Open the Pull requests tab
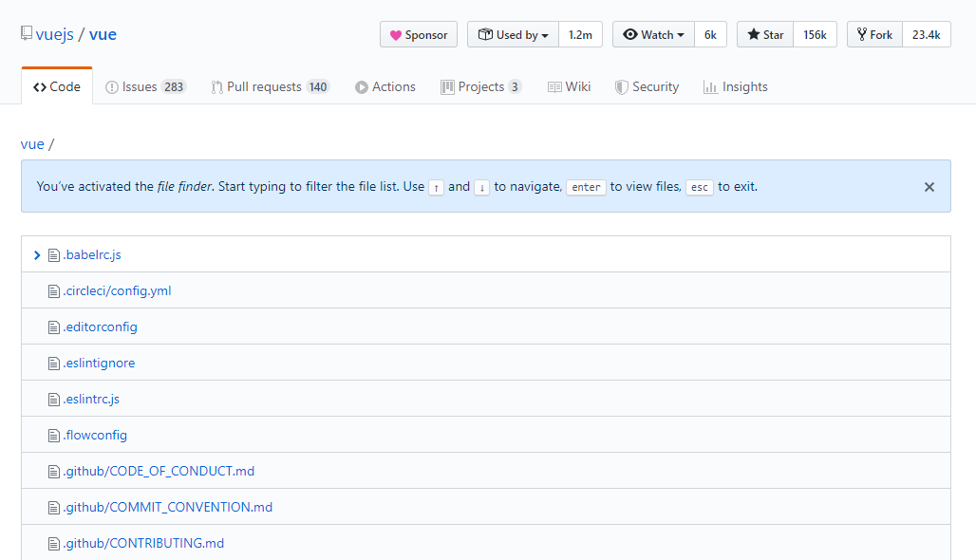This screenshot has height=560, width=976. pos(271,87)
